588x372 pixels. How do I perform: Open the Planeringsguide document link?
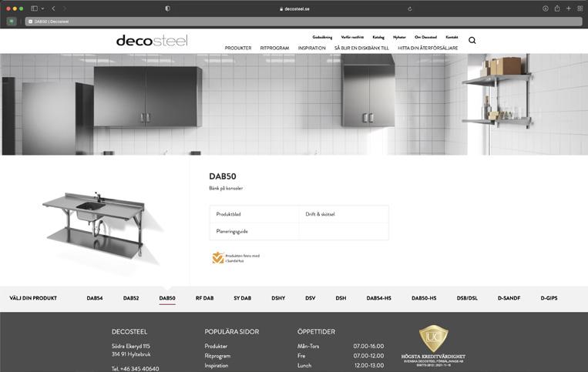coord(232,232)
